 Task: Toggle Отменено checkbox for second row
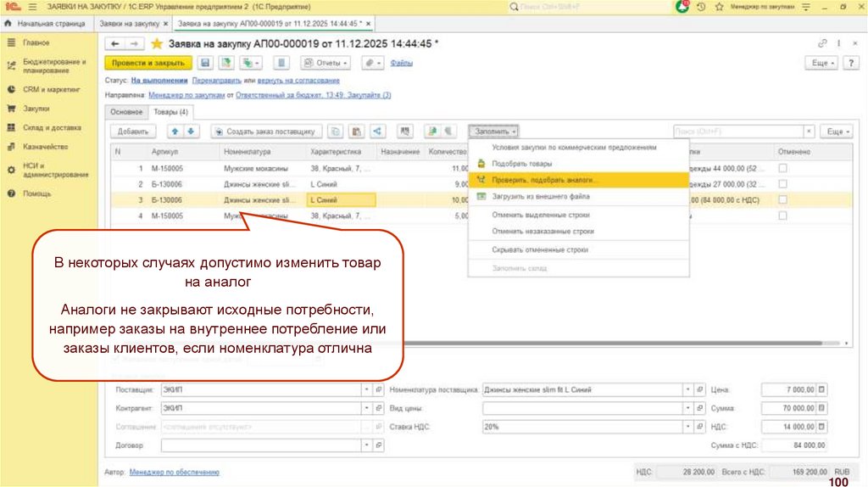pyautogui.click(x=782, y=184)
